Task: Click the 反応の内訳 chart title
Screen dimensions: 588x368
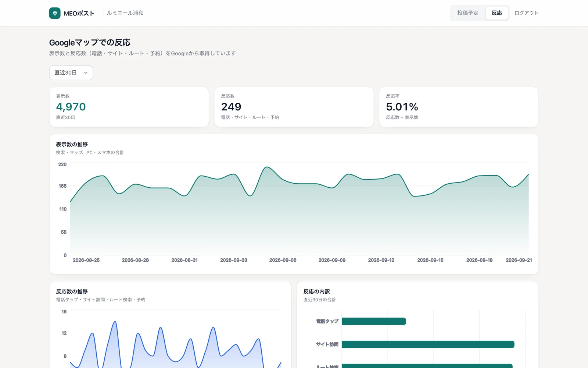Action: (x=316, y=291)
